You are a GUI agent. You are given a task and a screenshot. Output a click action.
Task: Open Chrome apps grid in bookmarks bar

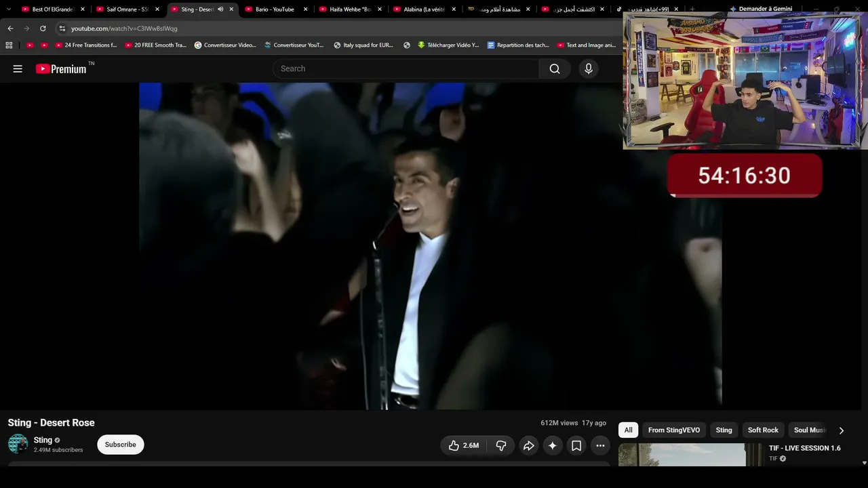pos(9,45)
